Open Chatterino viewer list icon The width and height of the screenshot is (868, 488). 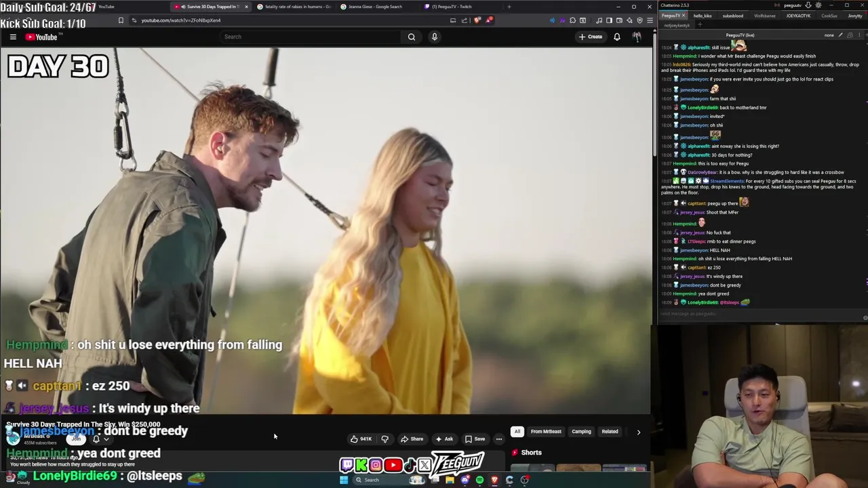(850, 35)
